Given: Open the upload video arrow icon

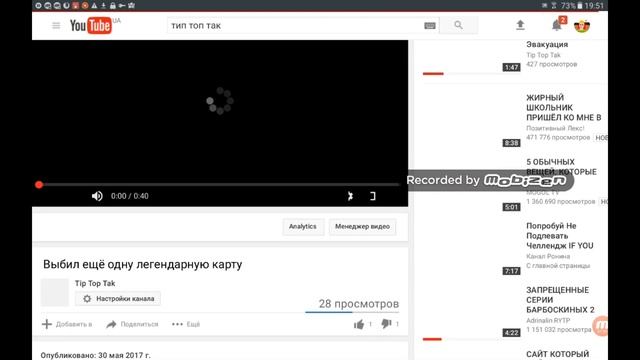Looking at the screenshot, I should pyautogui.click(x=520, y=25).
